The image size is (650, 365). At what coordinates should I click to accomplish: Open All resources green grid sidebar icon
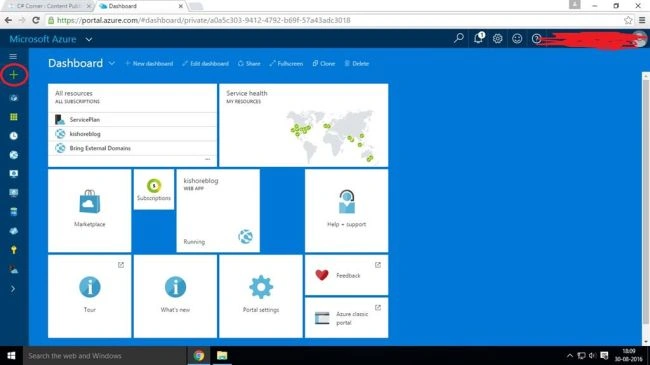click(14, 117)
